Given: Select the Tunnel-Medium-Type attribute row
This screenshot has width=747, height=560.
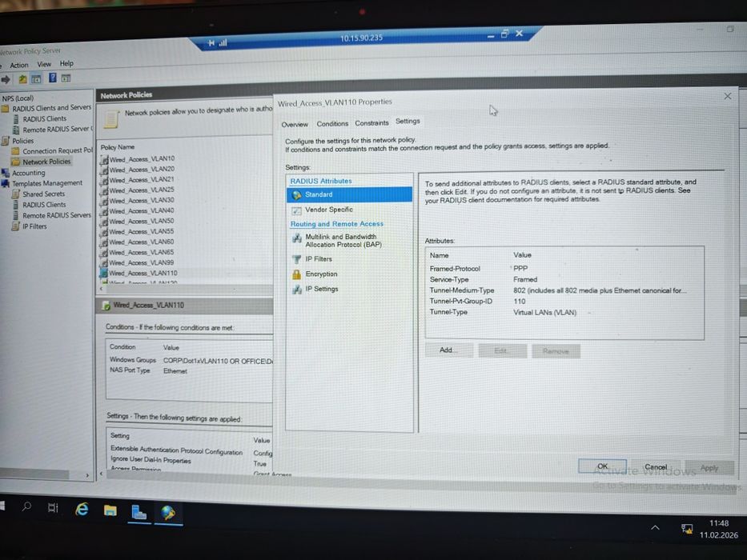Looking at the screenshot, I should coord(564,290).
